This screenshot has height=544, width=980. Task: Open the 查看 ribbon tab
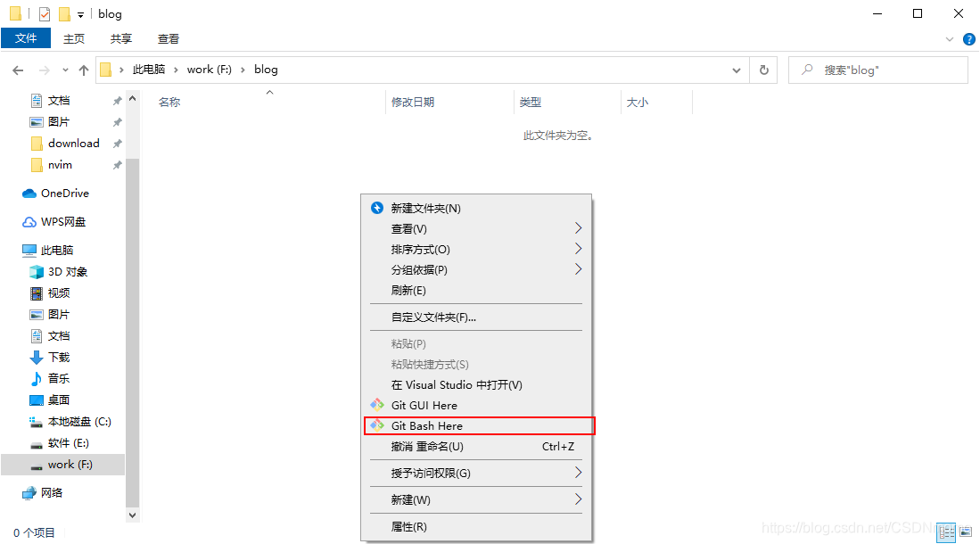pyautogui.click(x=169, y=38)
